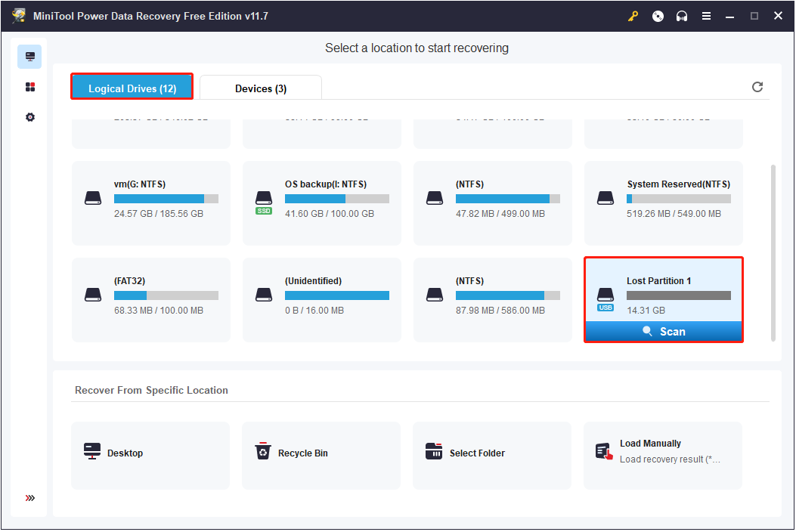
Task: Click the Unidentified partition drive icon
Action: point(264,295)
